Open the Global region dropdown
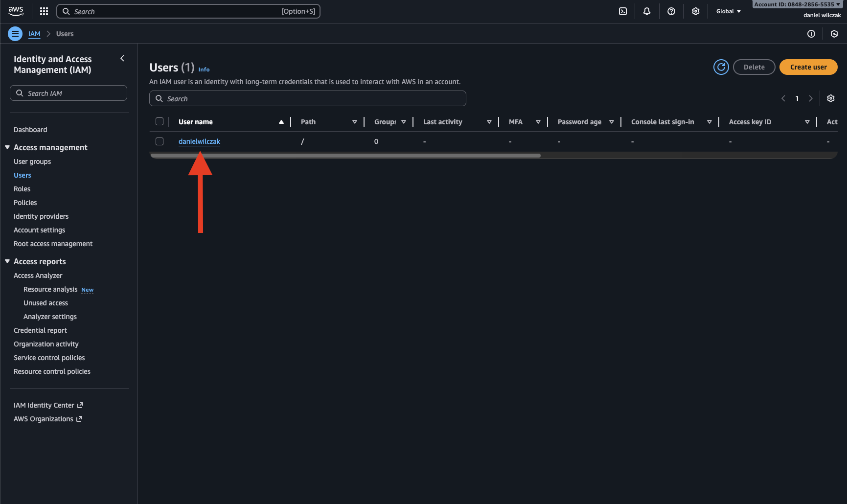The width and height of the screenshot is (847, 504). [x=728, y=11]
